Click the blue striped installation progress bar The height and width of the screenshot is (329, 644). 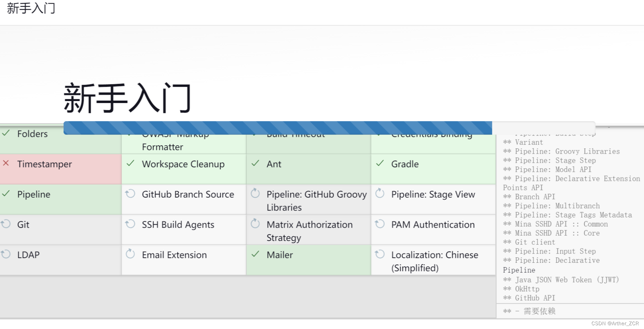pos(278,128)
